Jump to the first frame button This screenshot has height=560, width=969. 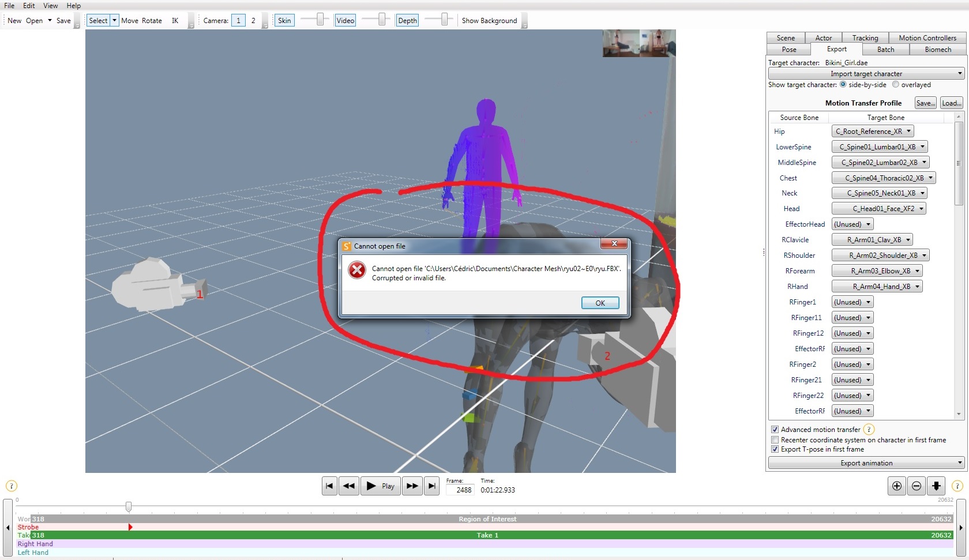pyautogui.click(x=329, y=486)
